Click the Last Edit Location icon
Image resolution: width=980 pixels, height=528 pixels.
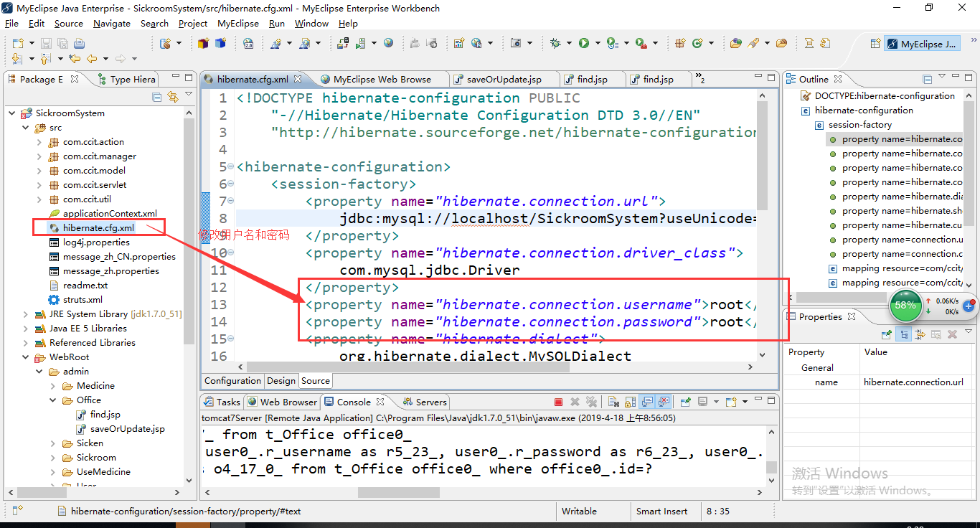(75, 59)
